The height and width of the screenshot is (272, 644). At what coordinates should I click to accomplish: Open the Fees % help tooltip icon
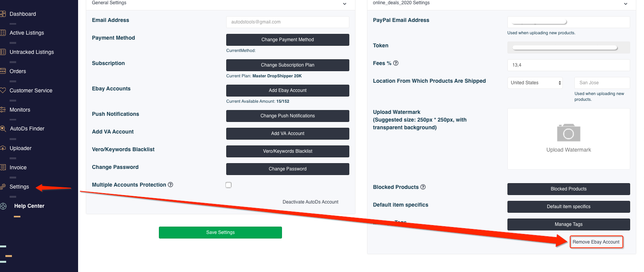(396, 63)
